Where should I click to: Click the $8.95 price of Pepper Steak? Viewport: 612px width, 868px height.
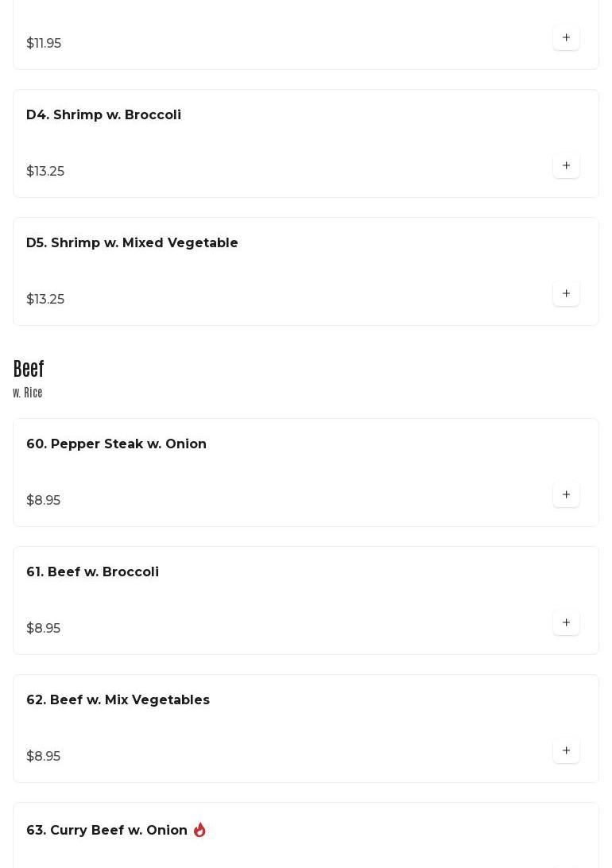pyautogui.click(x=43, y=500)
